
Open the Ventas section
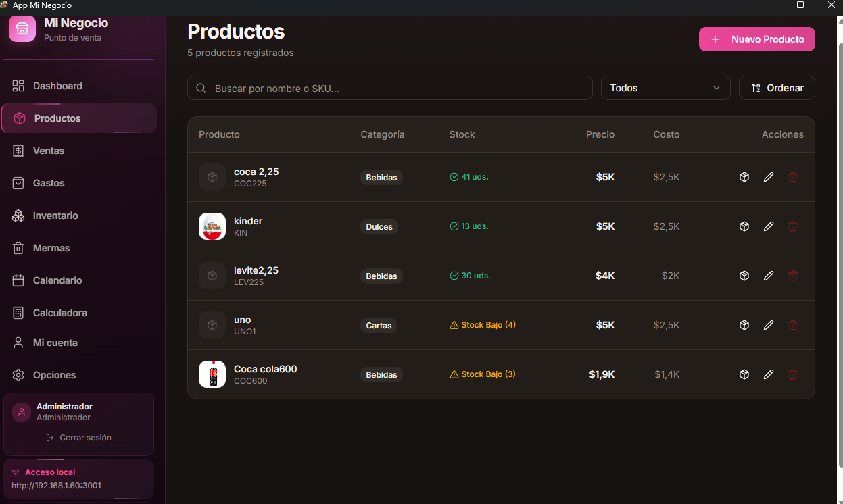tap(49, 151)
